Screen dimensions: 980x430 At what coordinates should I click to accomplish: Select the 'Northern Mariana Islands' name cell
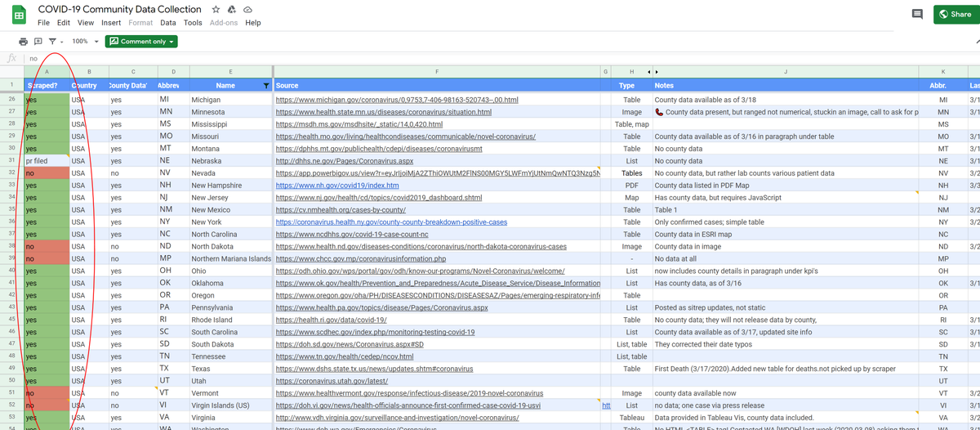pos(231,258)
